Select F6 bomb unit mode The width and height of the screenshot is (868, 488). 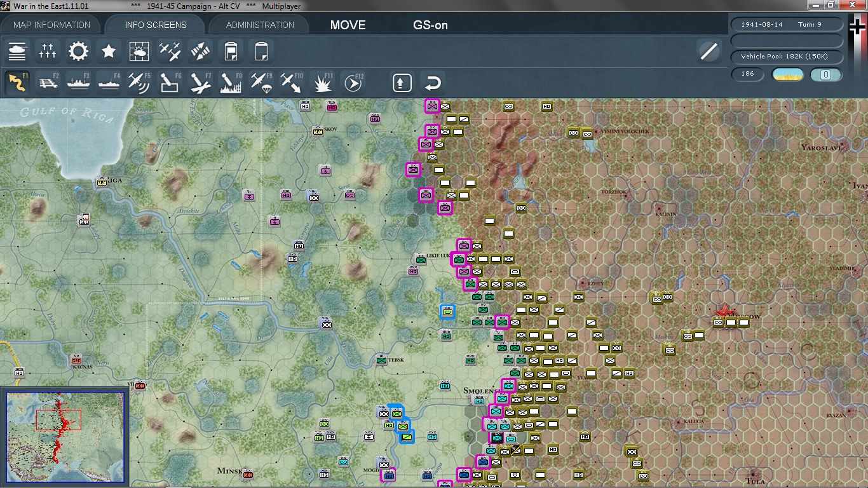[x=170, y=83]
